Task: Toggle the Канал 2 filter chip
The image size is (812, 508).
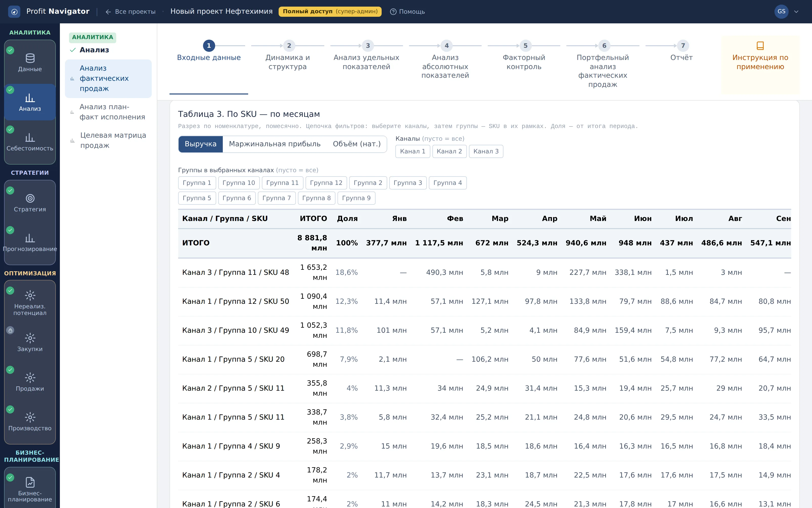Action: (x=449, y=151)
